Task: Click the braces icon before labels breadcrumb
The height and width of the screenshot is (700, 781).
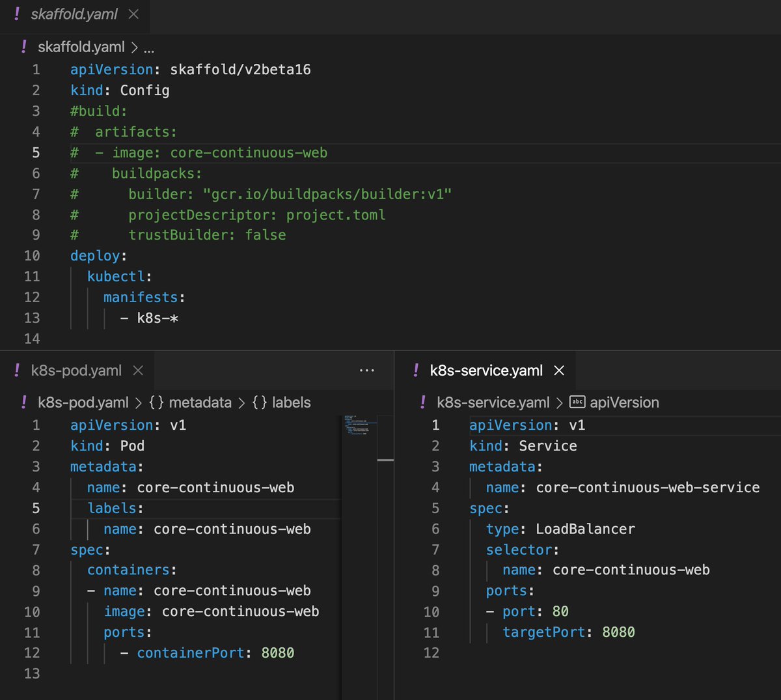Action: pos(259,402)
